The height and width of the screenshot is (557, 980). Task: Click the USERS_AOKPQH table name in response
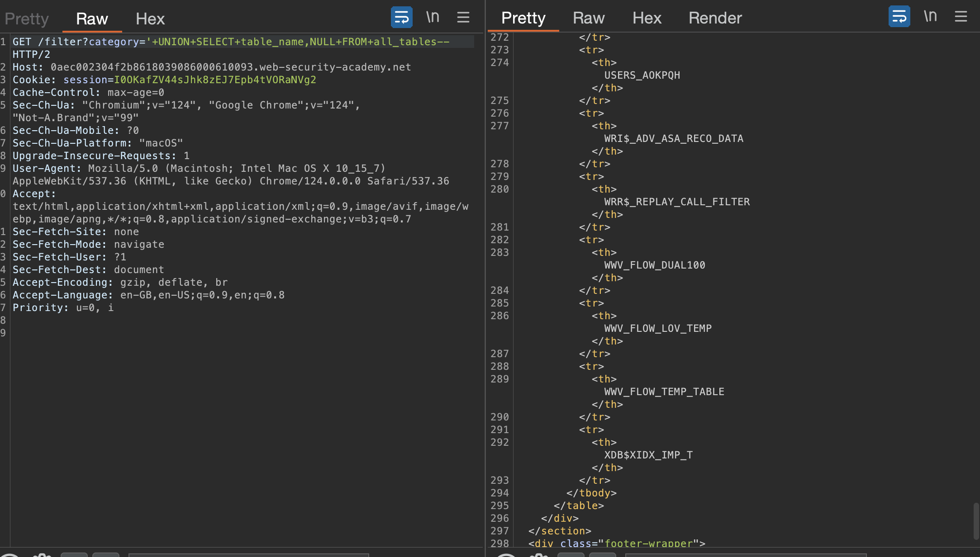pos(642,75)
